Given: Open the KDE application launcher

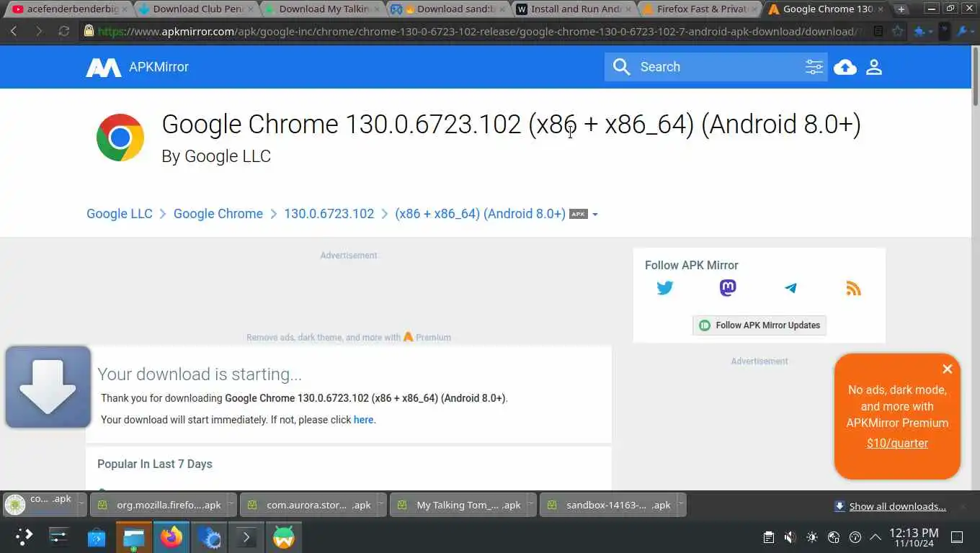Looking at the screenshot, I should 24,537.
